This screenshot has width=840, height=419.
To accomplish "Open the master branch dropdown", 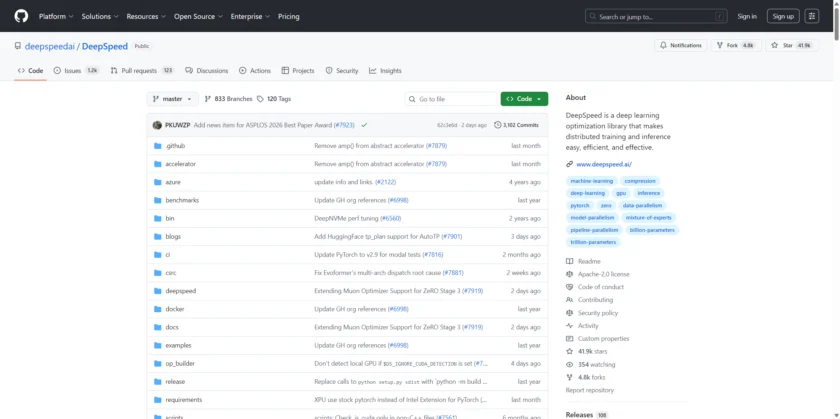I will click(172, 99).
